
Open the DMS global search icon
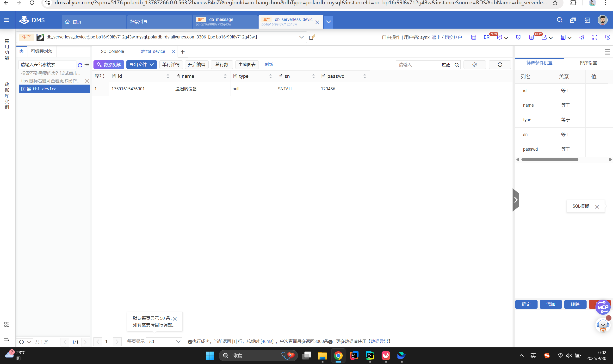[x=559, y=20]
